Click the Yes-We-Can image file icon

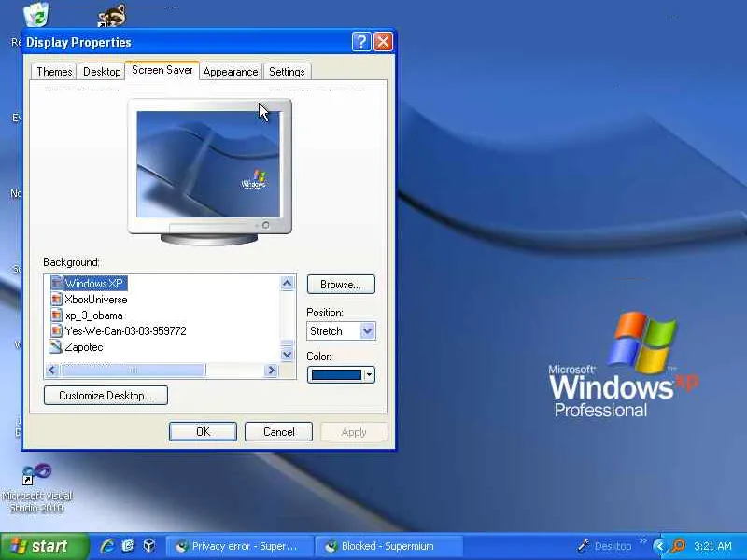pyautogui.click(x=56, y=331)
